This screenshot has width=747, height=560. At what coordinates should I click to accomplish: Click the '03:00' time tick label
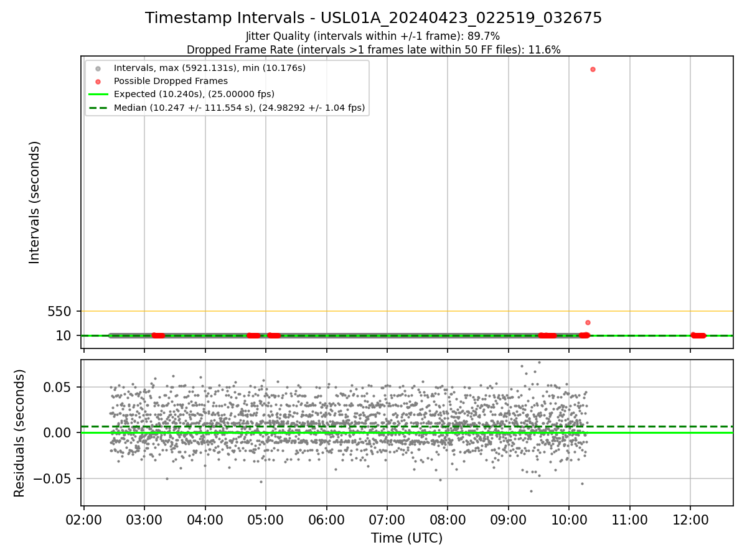[144, 519]
